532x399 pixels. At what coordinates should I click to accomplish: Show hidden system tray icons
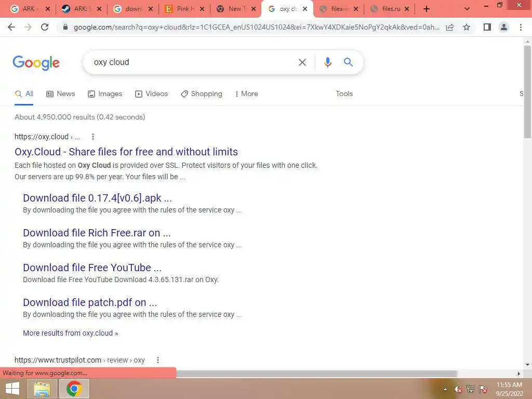tap(445, 389)
